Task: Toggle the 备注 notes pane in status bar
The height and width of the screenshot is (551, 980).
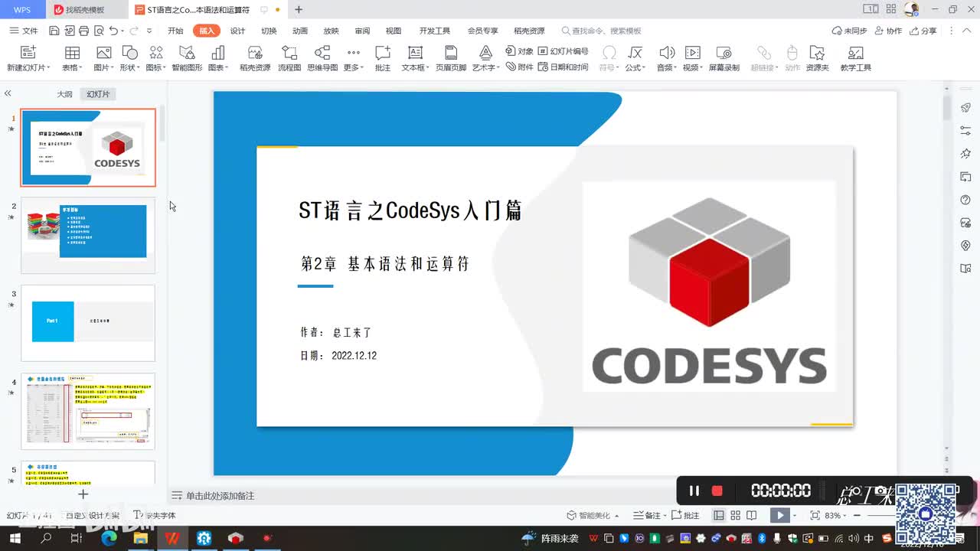Action: [648, 516]
